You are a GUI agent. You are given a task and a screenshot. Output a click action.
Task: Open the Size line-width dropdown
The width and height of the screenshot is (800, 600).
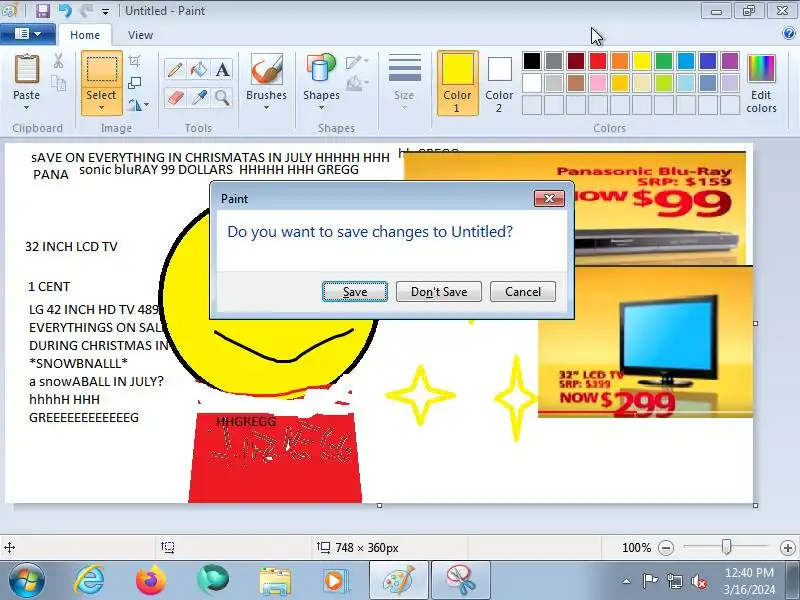(x=404, y=83)
